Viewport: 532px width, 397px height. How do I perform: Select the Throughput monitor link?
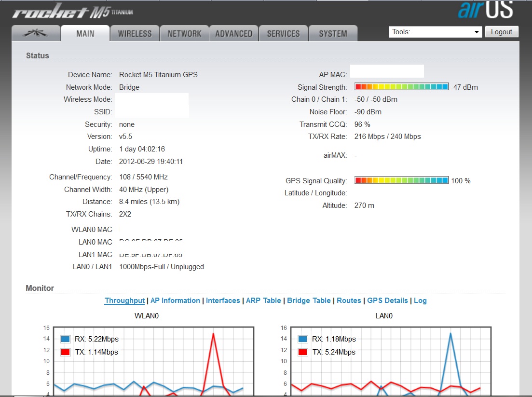pyautogui.click(x=124, y=301)
